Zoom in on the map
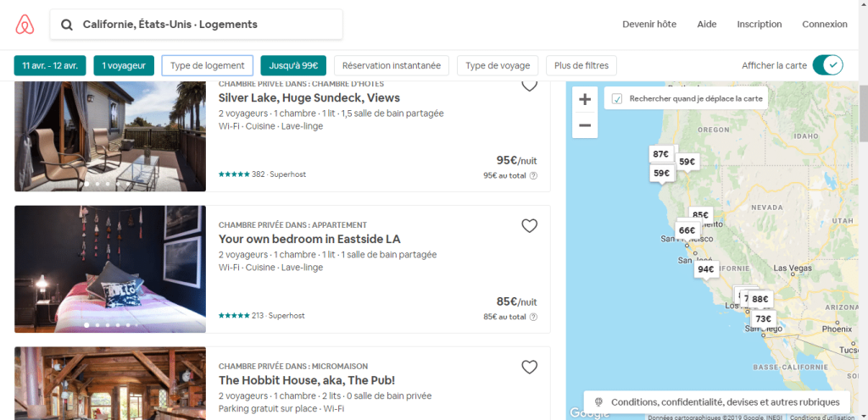The image size is (868, 420). (585, 99)
